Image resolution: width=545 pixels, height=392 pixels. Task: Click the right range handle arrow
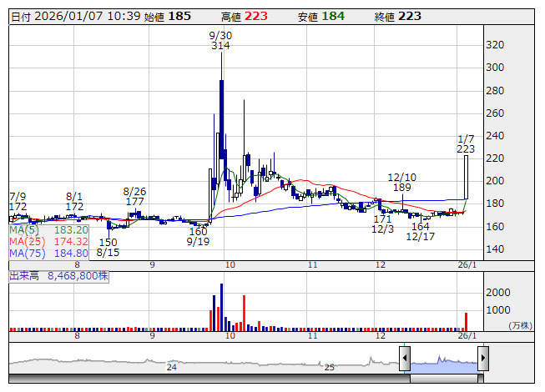pyautogui.click(x=482, y=360)
